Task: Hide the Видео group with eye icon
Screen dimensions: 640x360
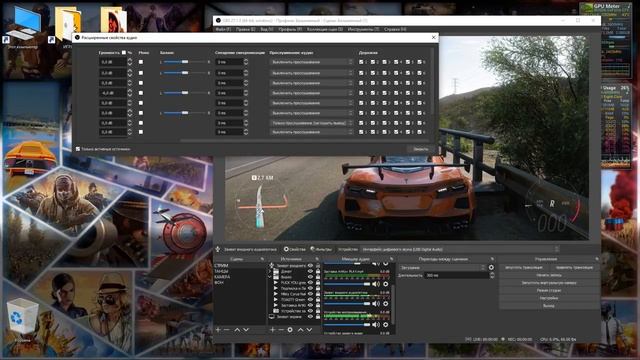Action: (x=310, y=277)
